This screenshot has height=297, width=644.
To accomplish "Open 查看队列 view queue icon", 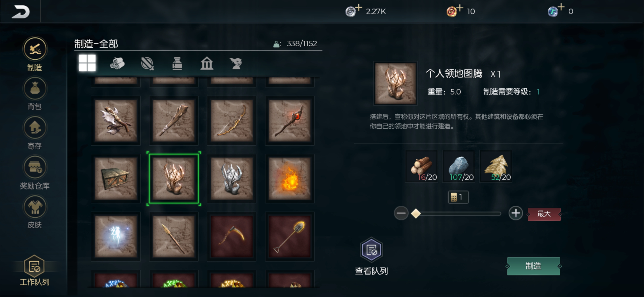I will click(371, 250).
